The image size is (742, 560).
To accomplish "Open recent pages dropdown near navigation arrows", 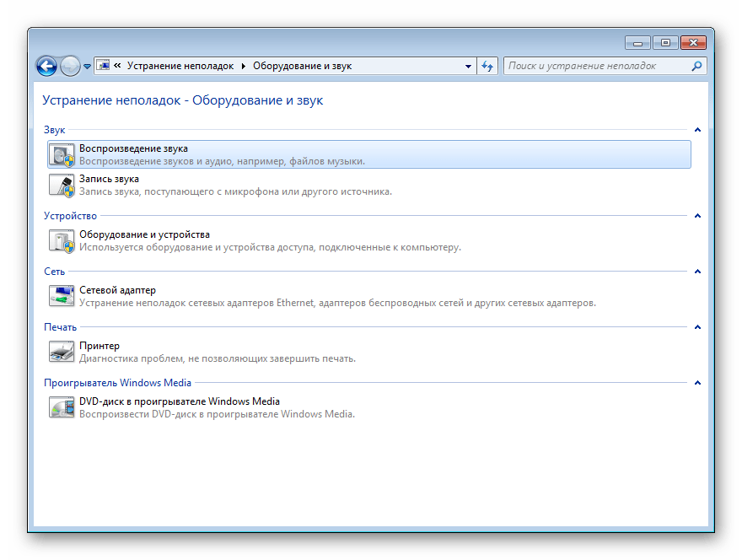I will coord(87,66).
